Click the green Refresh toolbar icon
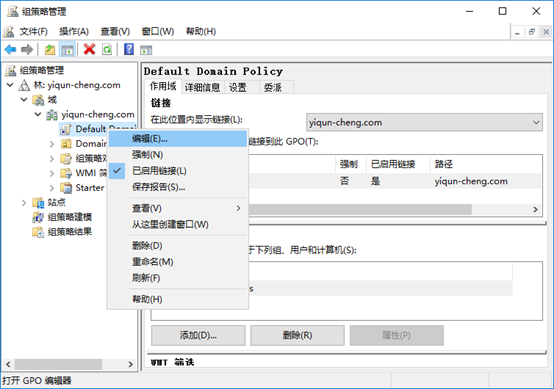 (107, 49)
